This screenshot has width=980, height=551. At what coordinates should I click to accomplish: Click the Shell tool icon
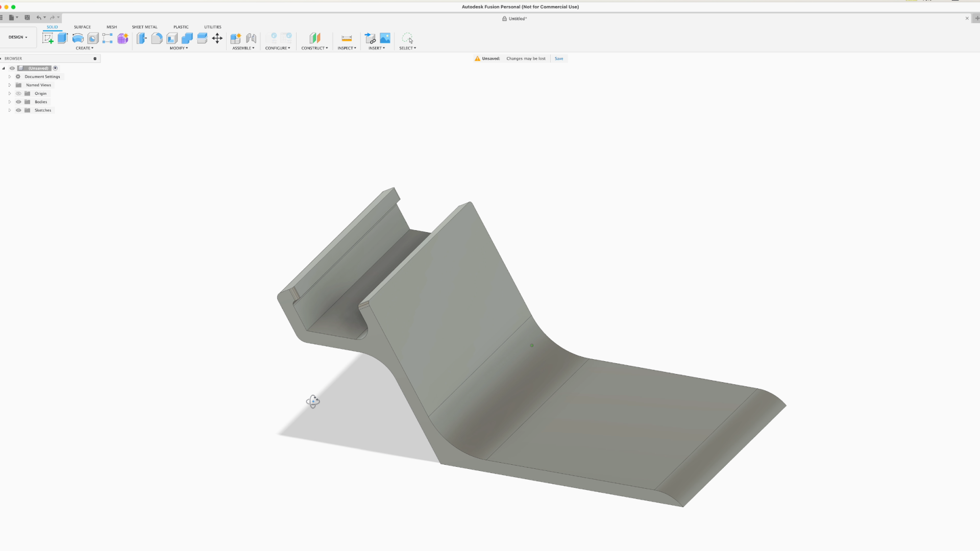172,38
